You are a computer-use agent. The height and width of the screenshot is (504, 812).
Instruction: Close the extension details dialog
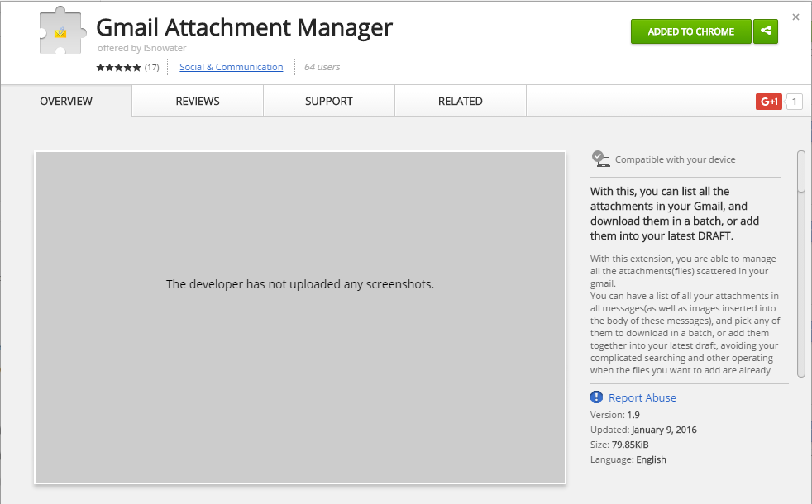click(x=795, y=17)
